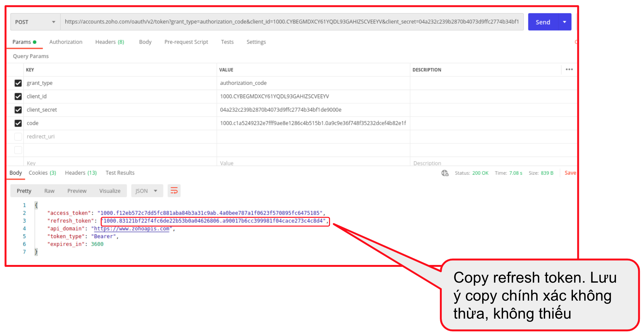
Task: Expand the Send button dropdown arrow
Action: pos(564,22)
